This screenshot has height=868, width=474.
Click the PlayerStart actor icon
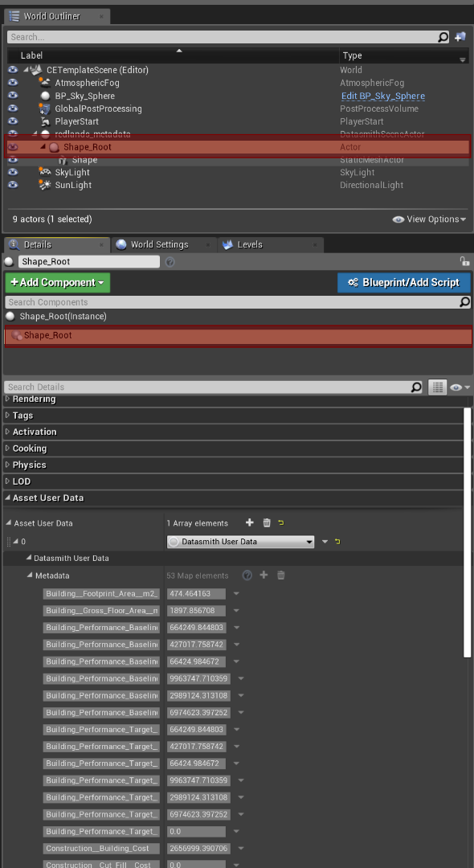(45, 121)
